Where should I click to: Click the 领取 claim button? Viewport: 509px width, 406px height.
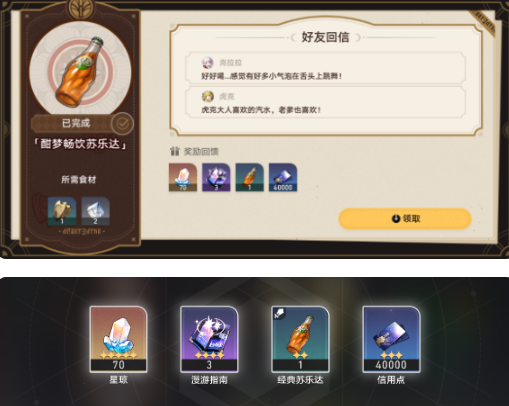[405, 219]
